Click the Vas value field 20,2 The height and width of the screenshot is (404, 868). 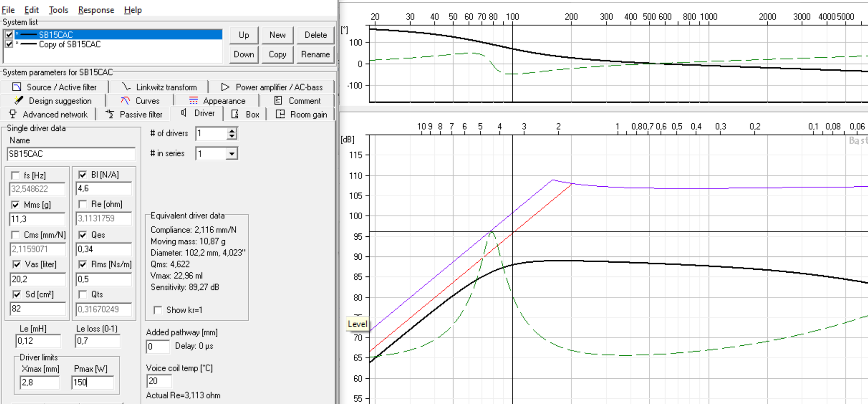coord(37,279)
